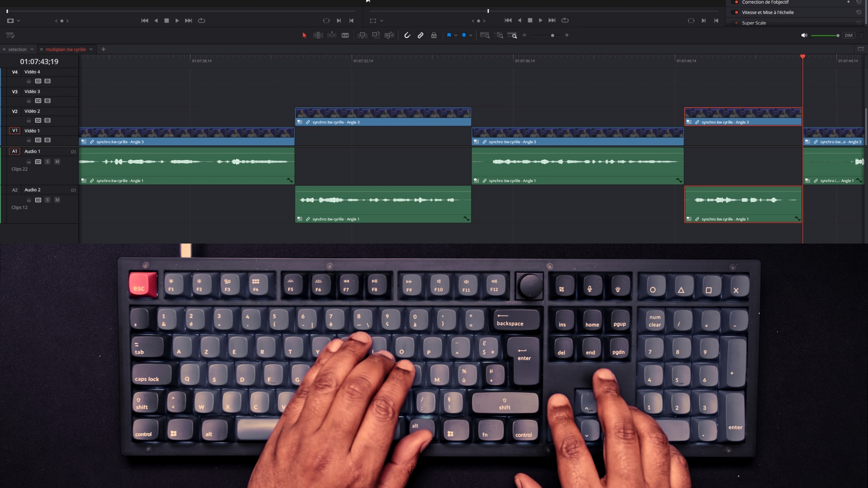Viewport: 868px width, 488px height.
Task: Solo the Audio 2 track
Action: (47, 200)
